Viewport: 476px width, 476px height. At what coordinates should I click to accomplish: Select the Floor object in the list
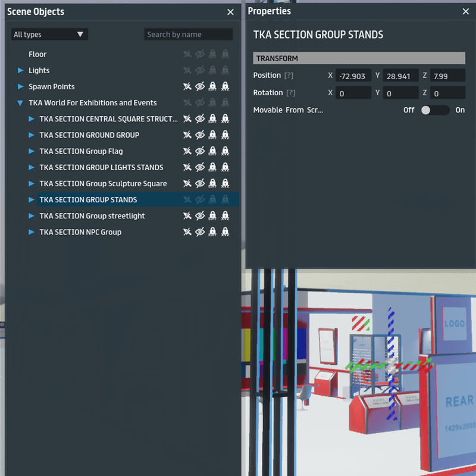pyautogui.click(x=37, y=54)
